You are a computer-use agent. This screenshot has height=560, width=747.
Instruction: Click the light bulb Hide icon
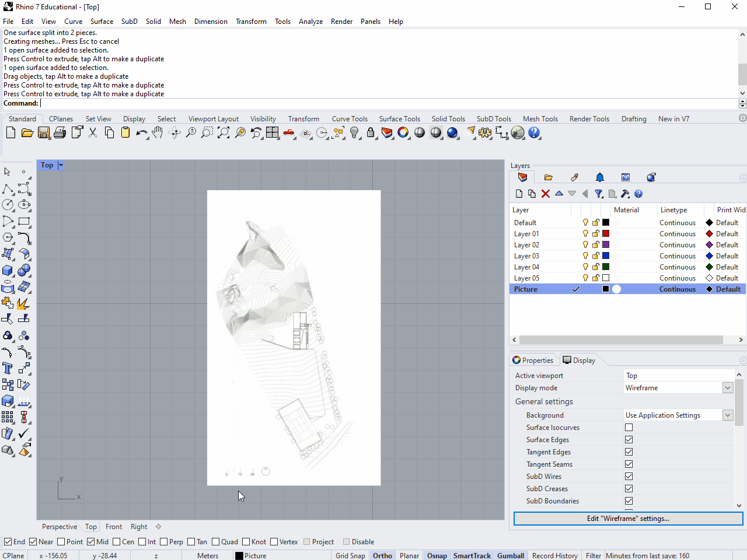pos(354,133)
